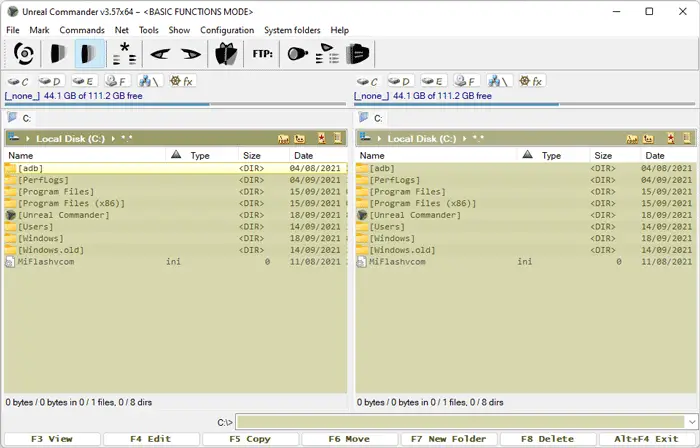The width and height of the screenshot is (700, 448).
Task: Launch file search flashlight icon
Action: pos(297,54)
